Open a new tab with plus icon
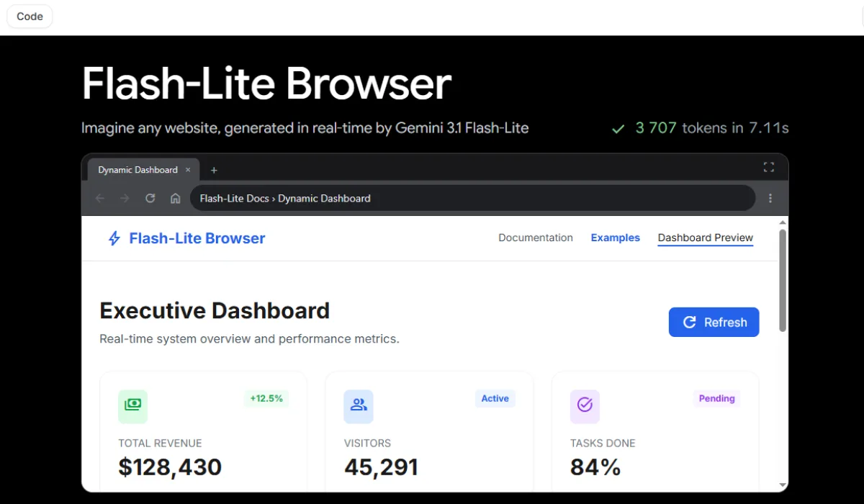Screen dimensions: 864x504 pos(214,171)
